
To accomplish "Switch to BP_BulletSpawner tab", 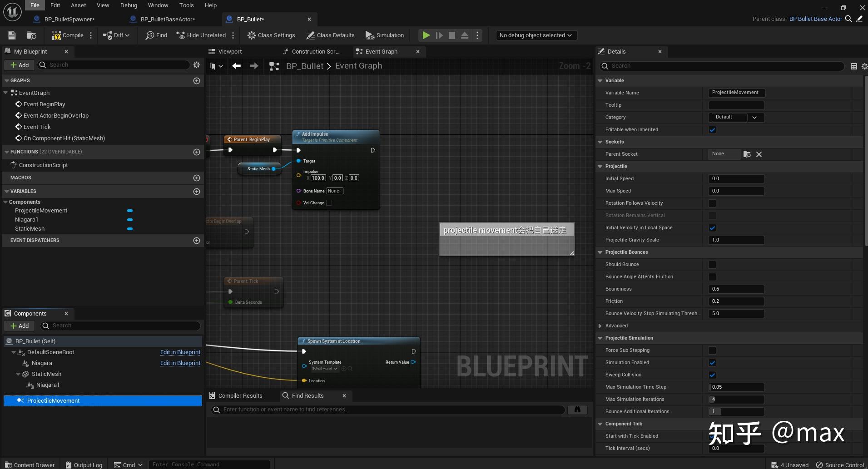I will click(x=69, y=19).
